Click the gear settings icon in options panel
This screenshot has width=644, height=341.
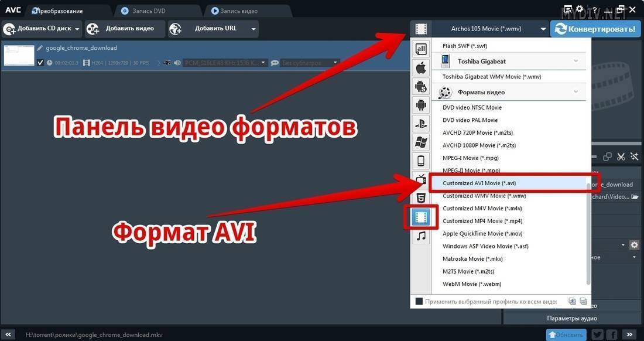635,245
